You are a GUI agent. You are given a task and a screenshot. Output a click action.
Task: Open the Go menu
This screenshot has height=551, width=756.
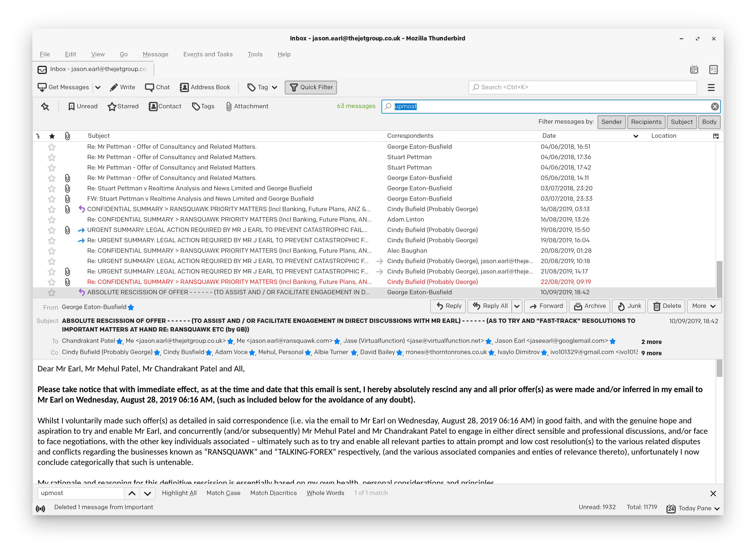(124, 54)
